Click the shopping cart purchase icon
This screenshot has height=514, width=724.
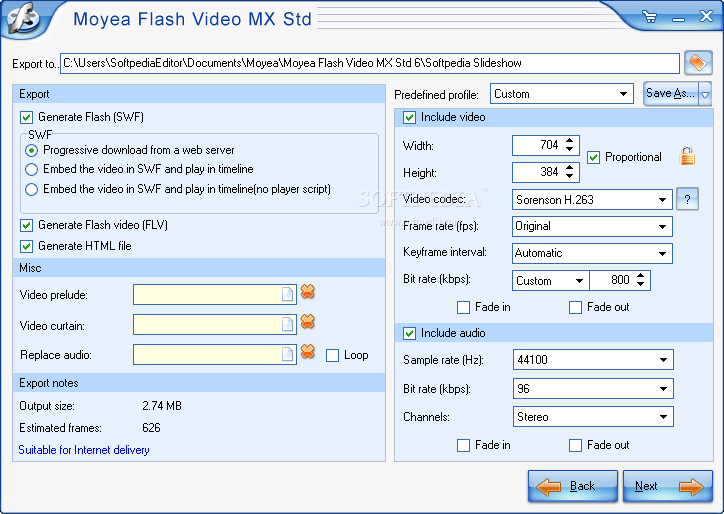pyautogui.click(x=650, y=18)
